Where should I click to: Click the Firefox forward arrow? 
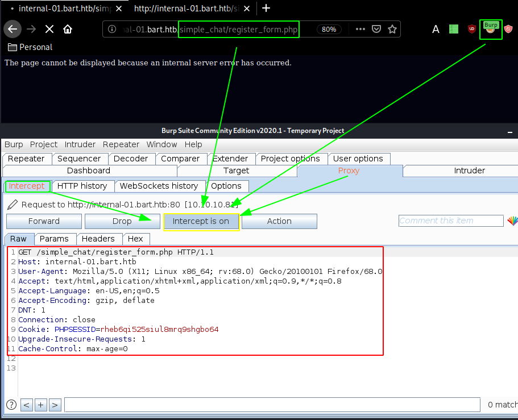click(x=31, y=29)
